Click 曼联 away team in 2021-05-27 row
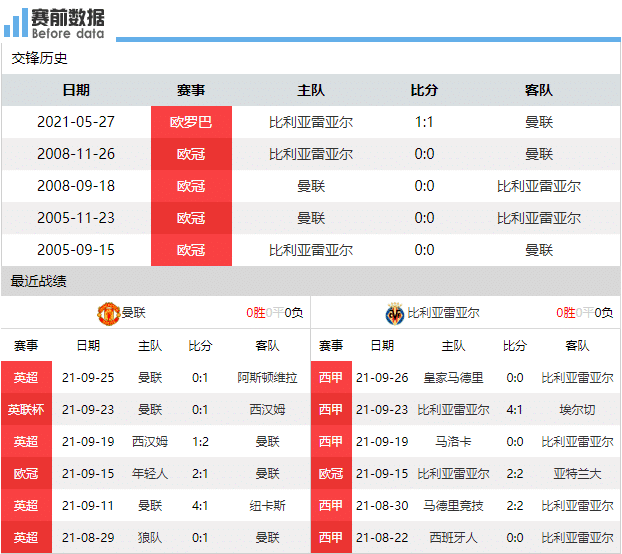Screen dimensions: 622x554 click(539, 122)
